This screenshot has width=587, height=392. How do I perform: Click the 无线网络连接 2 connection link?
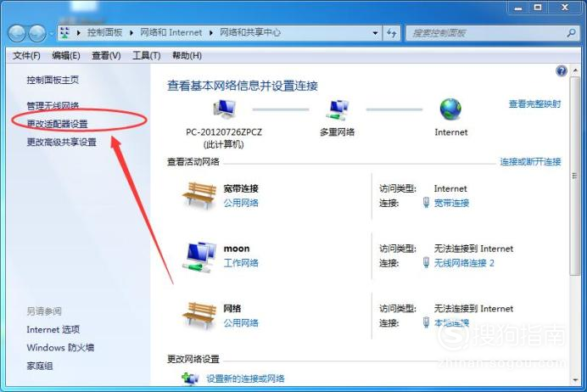464,263
